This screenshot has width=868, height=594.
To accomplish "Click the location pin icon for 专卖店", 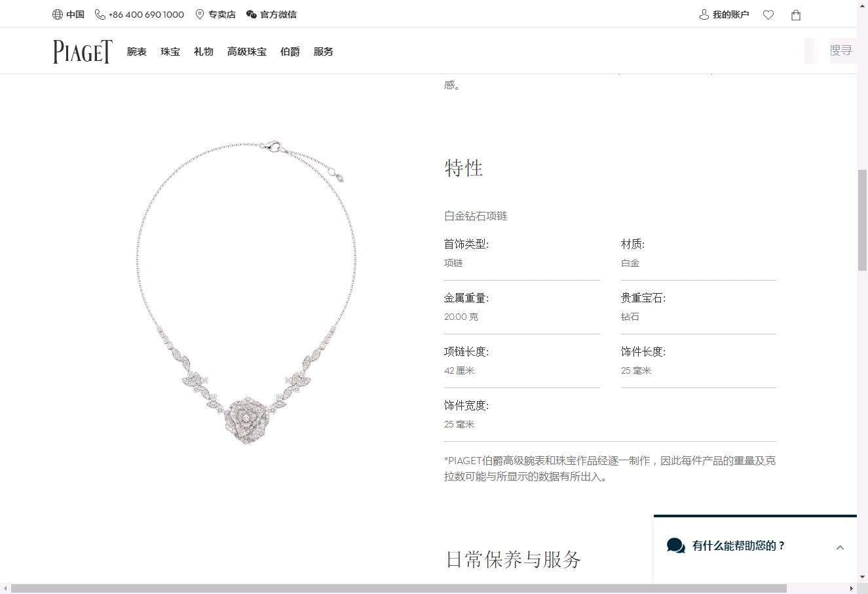I will 200,14.
